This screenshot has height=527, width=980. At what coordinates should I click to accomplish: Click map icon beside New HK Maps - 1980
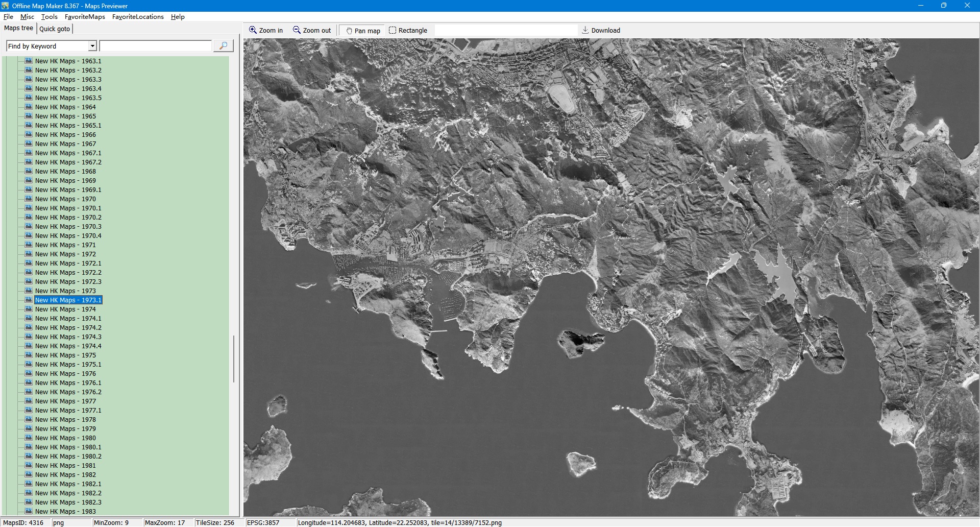tap(29, 438)
